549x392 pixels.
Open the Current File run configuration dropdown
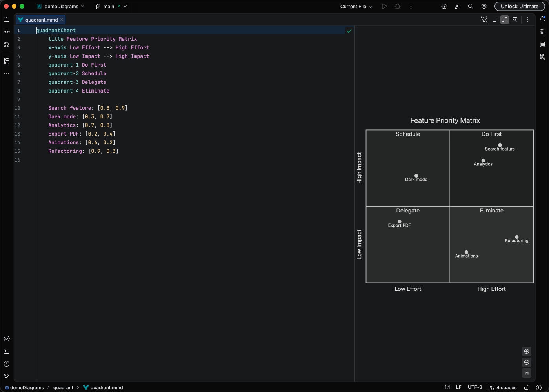click(355, 6)
